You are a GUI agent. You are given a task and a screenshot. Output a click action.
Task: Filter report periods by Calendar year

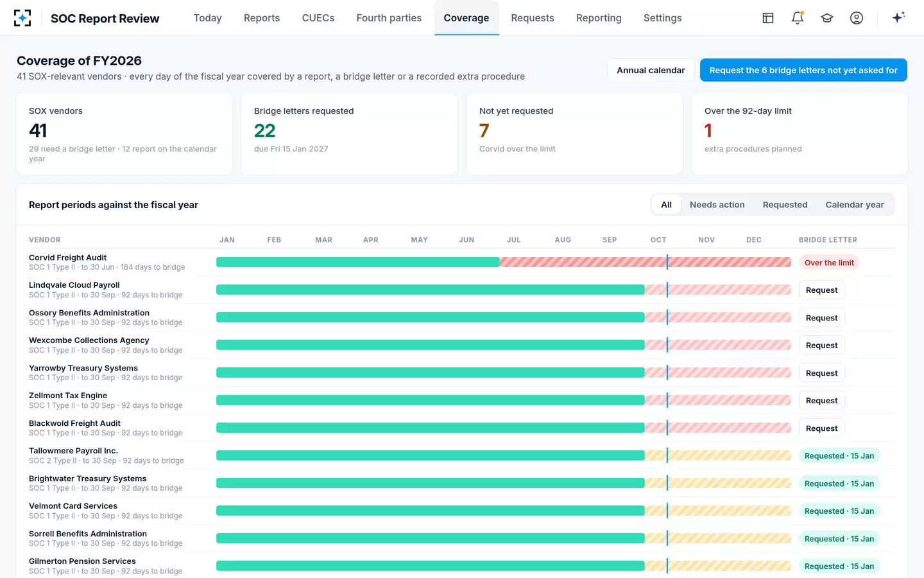point(855,205)
